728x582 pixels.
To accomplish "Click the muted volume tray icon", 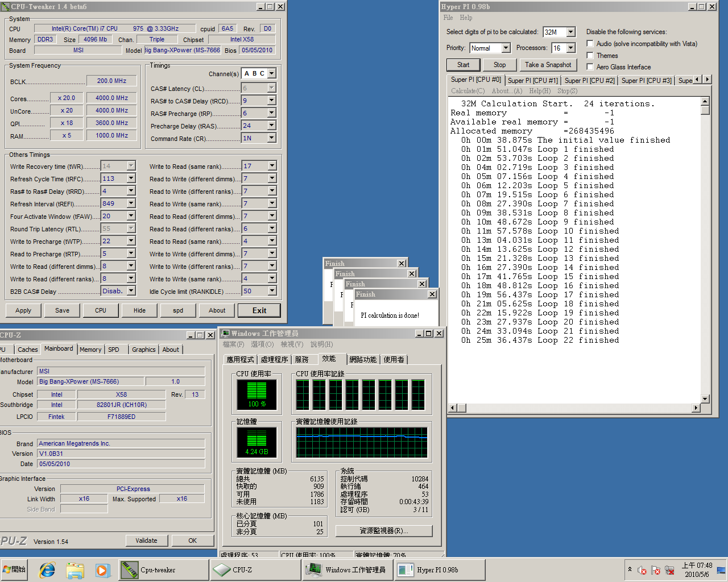I will (x=642, y=570).
